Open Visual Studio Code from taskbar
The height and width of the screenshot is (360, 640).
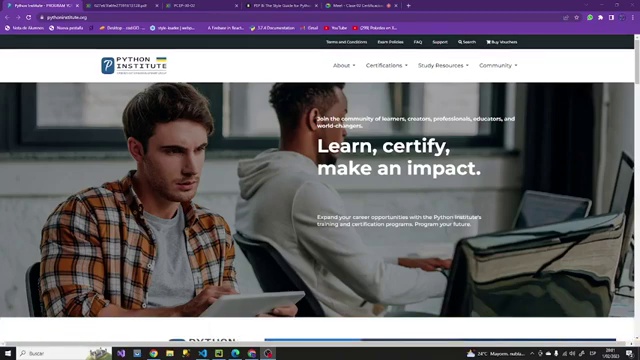202,353
